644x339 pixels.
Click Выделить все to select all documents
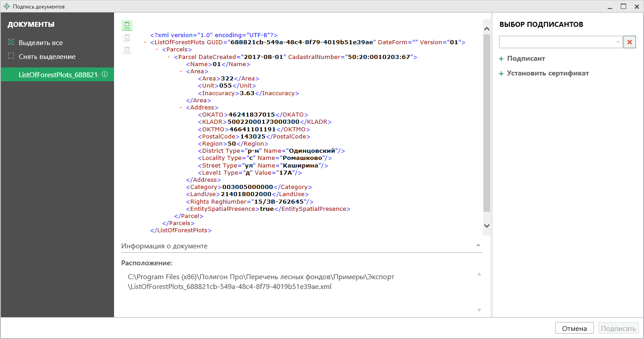click(x=41, y=43)
